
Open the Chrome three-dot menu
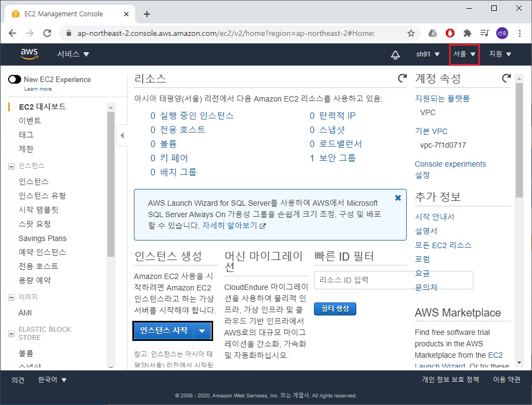[520, 33]
